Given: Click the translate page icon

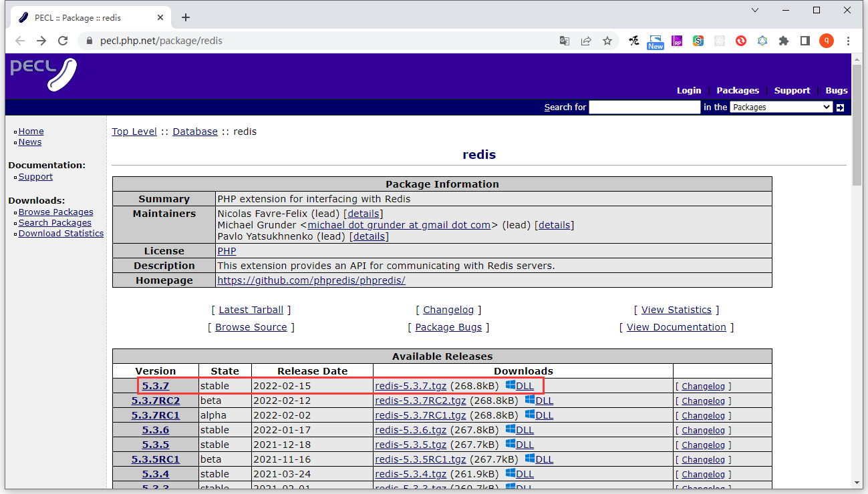Looking at the screenshot, I should click(x=565, y=41).
